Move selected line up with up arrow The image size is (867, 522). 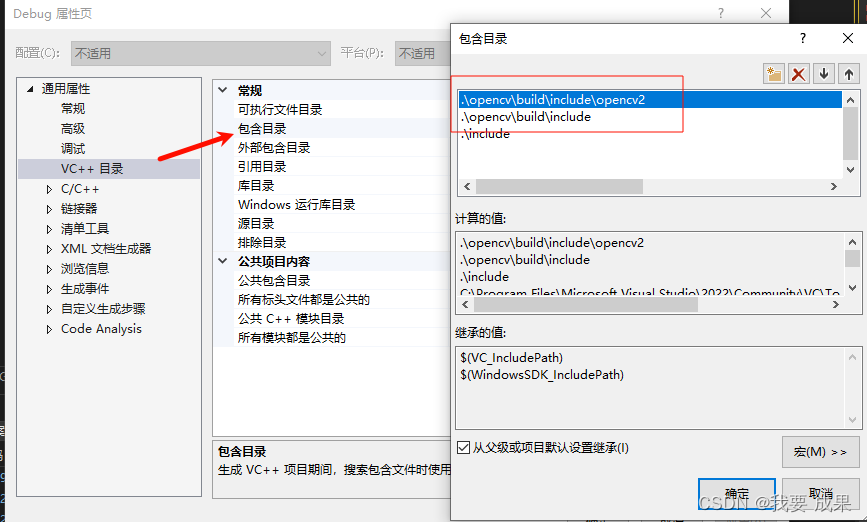coord(849,74)
